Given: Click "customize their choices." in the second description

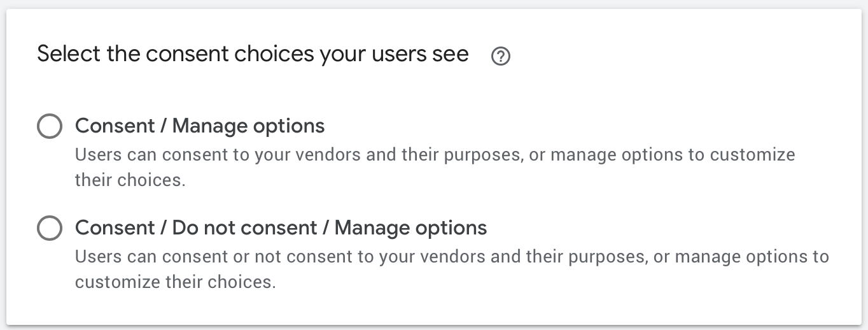Looking at the screenshot, I should (x=175, y=282).
